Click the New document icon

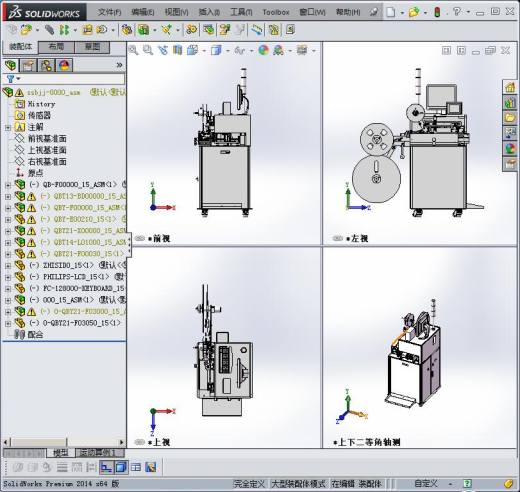(391, 12)
